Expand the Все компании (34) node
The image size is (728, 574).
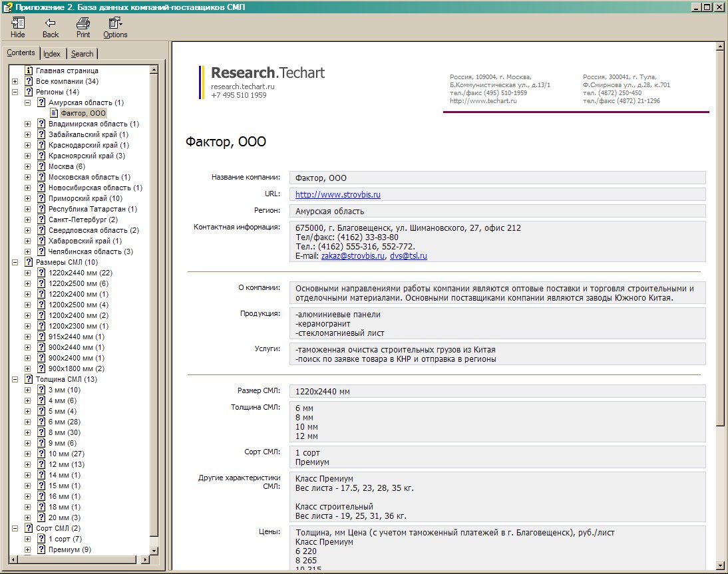15,81
